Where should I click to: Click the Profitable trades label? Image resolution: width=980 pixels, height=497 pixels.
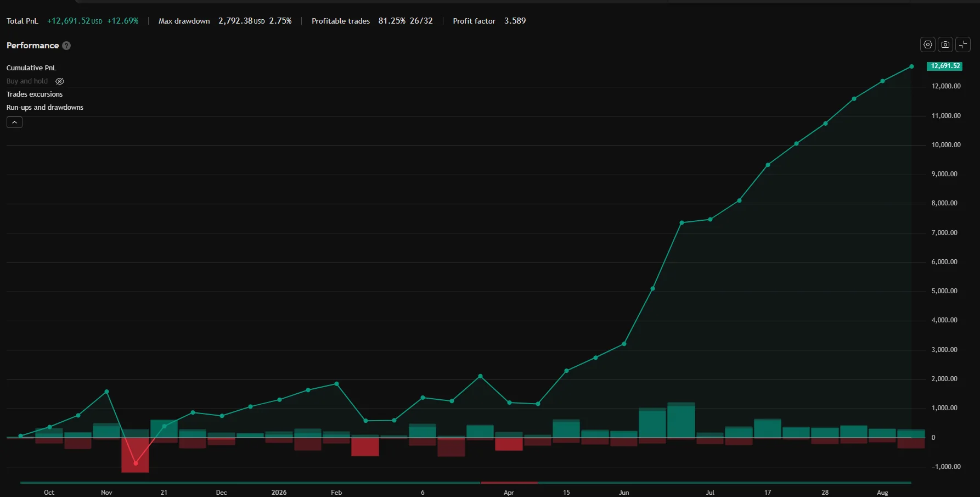pos(341,21)
